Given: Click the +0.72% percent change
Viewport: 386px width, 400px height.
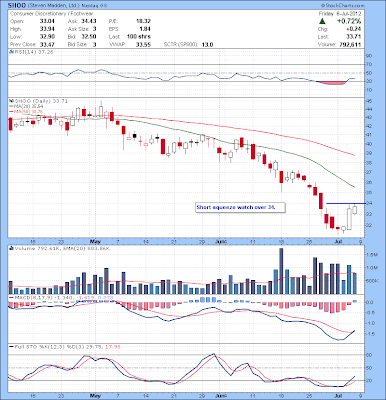Looking at the screenshot, I should coord(349,21).
